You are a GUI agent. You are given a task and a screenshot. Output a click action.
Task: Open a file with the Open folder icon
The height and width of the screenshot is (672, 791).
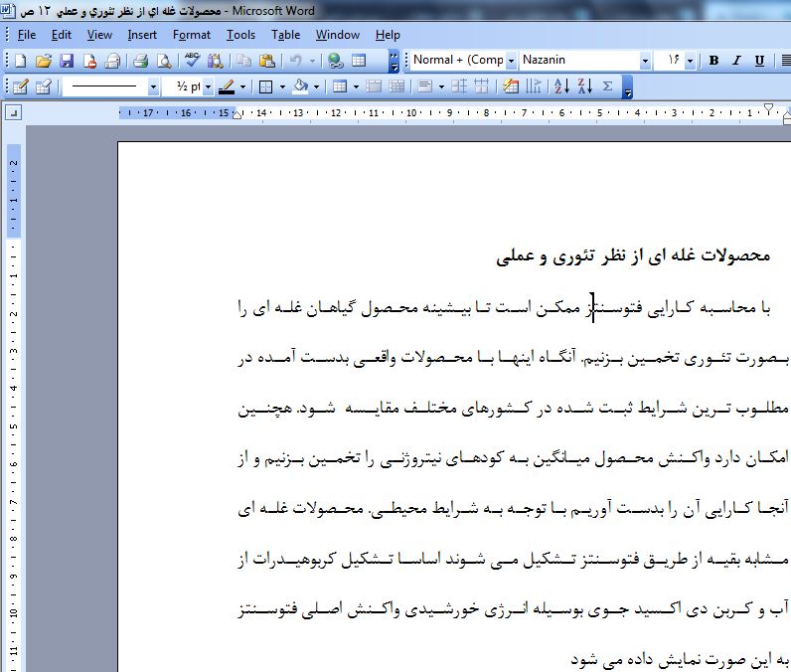pyautogui.click(x=45, y=61)
